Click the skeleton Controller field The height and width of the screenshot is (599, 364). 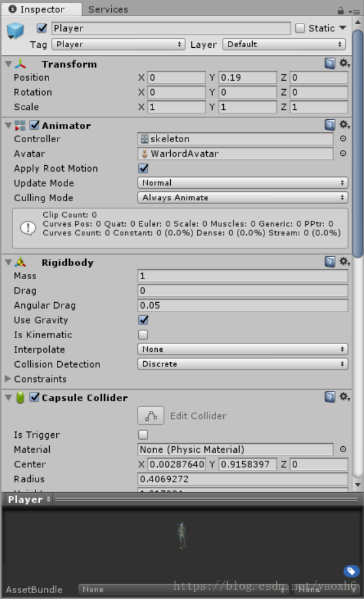click(236, 139)
